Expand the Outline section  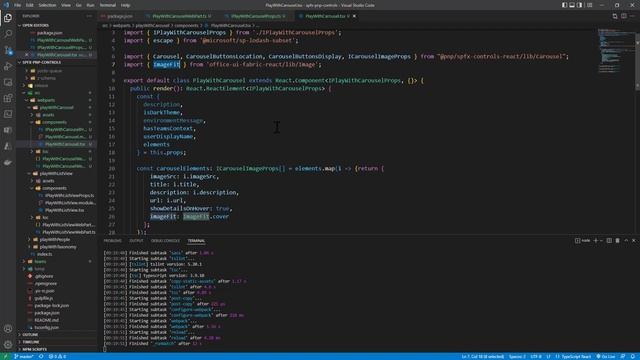point(56,335)
